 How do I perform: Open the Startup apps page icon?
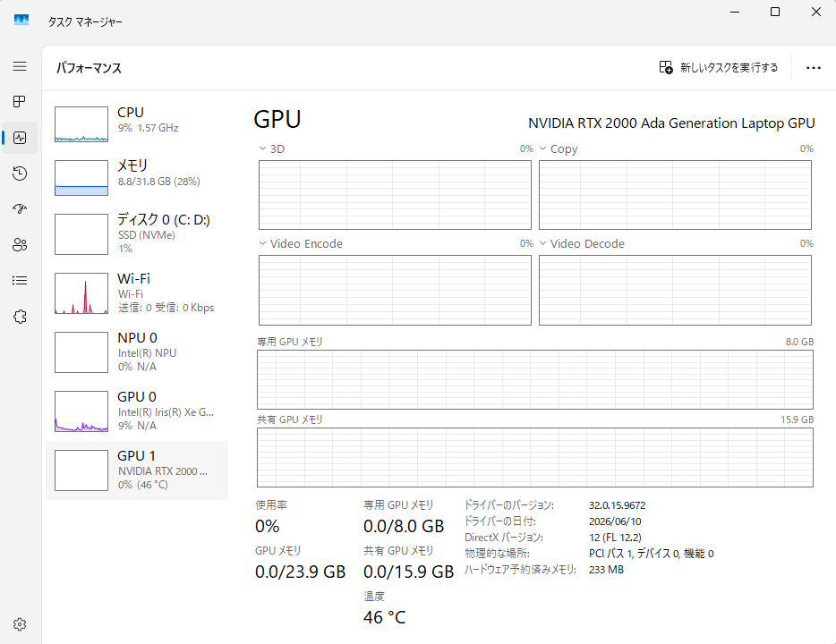pyautogui.click(x=20, y=208)
